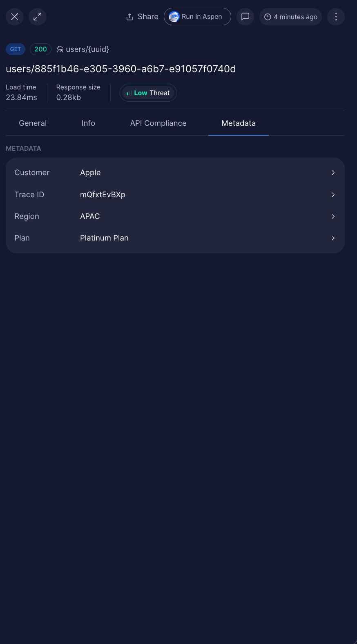This screenshot has width=357, height=644.
Task: Toggle the Low Threat indicator pill
Action: pyautogui.click(x=148, y=93)
